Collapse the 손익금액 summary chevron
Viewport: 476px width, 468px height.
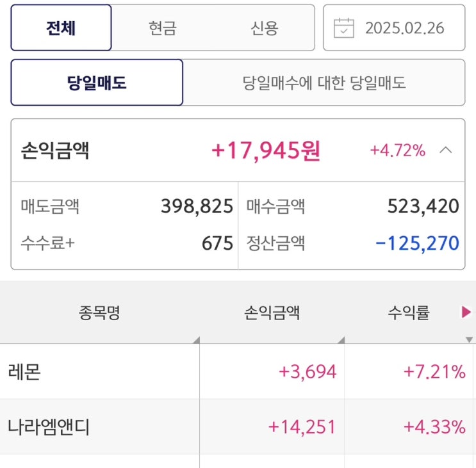[x=446, y=150]
